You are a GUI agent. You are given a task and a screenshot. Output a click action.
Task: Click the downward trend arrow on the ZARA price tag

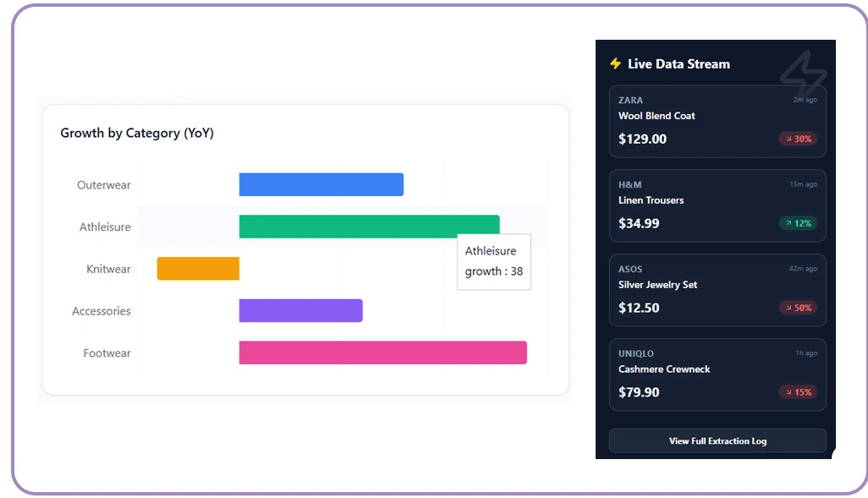(788, 139)
